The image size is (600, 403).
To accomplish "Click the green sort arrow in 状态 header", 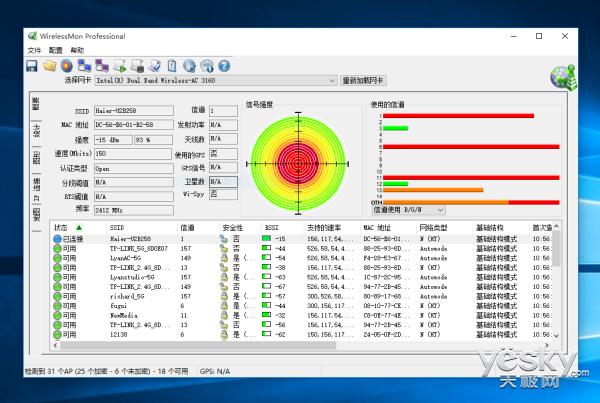I will pos(79,228).
